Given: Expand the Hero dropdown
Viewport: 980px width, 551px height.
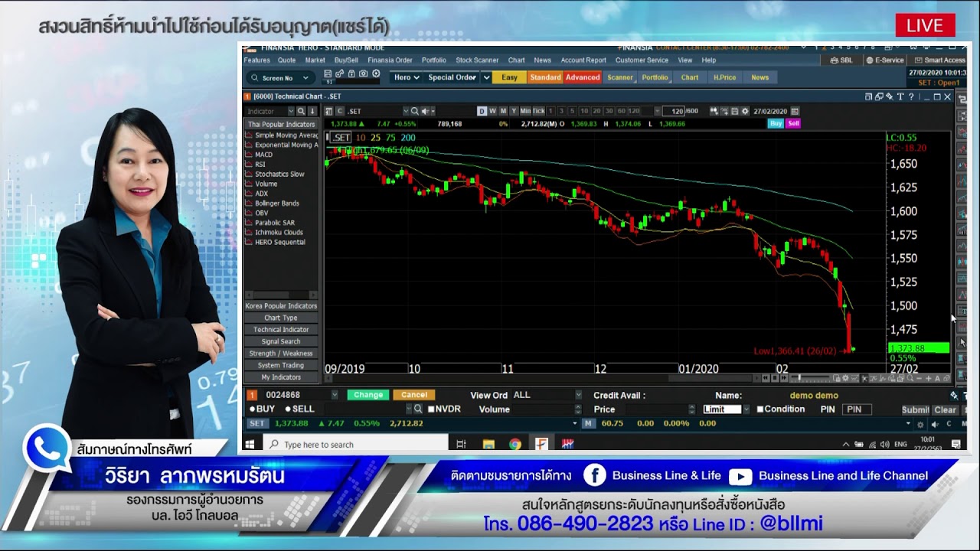Looking at the screenshot, I should coord(407,77).
